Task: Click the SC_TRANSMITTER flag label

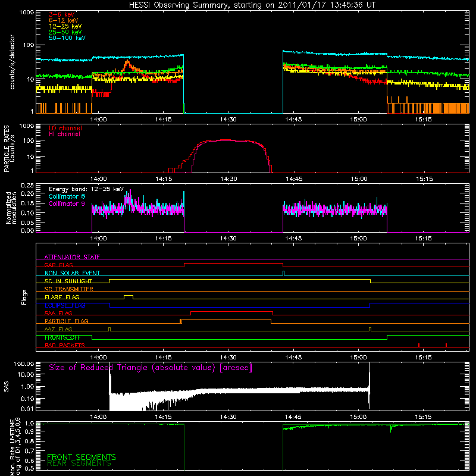Action: (x=69, y=289)
